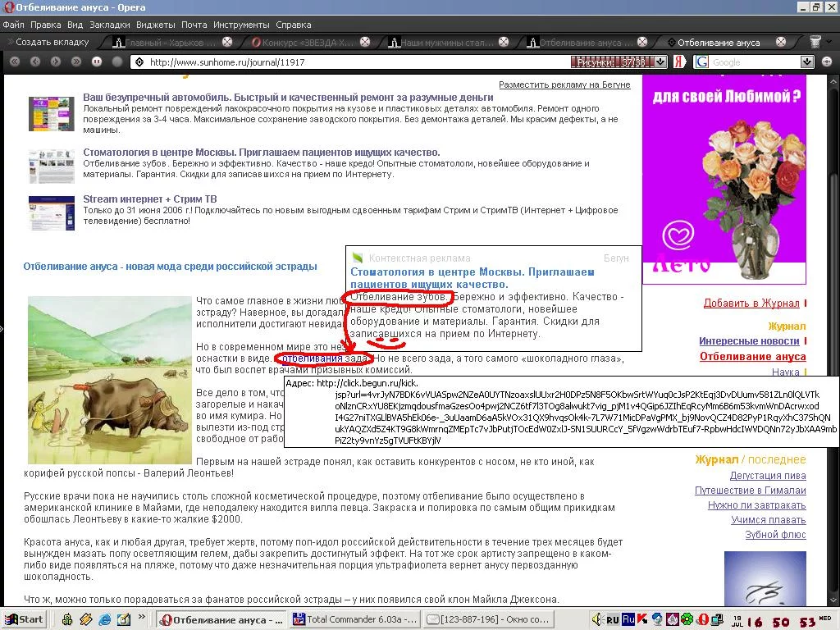Click the vertical page scrollbar

click(833, 341)
